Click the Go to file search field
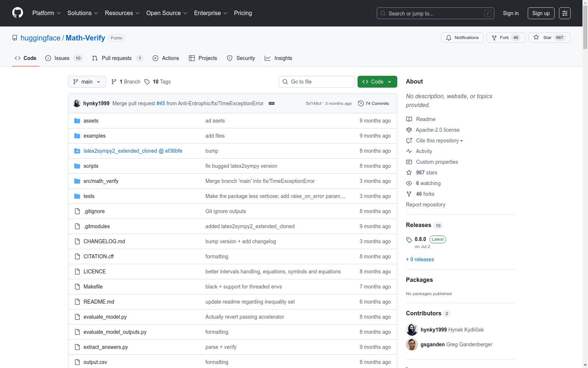 (317, 82)
